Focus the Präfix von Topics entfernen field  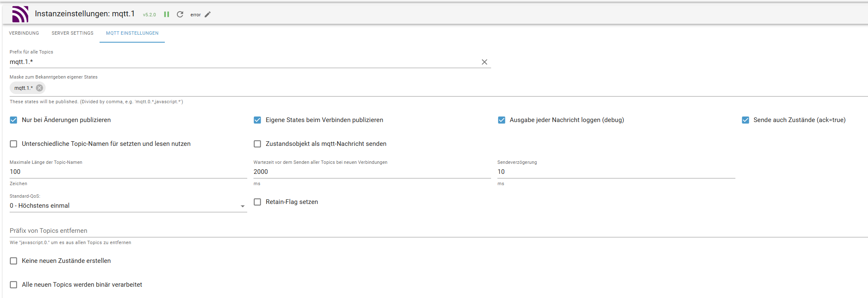pyautogui.click(x=438, y=231)
